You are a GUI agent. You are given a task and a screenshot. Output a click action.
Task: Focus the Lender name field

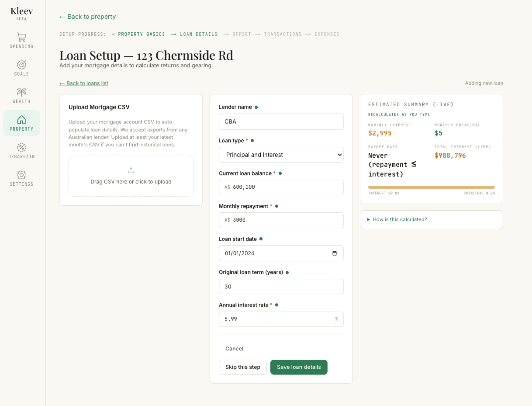click(x=281, y=122)
